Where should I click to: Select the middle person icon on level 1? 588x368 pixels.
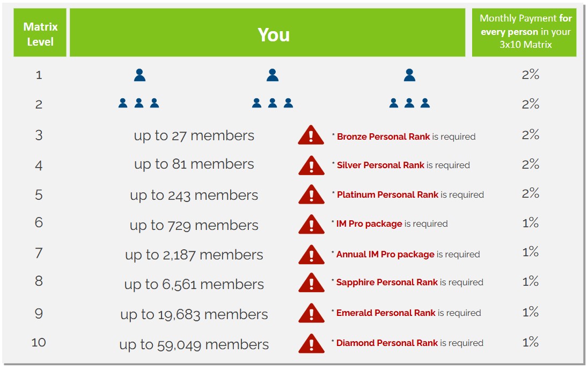[x=273, y=75]
